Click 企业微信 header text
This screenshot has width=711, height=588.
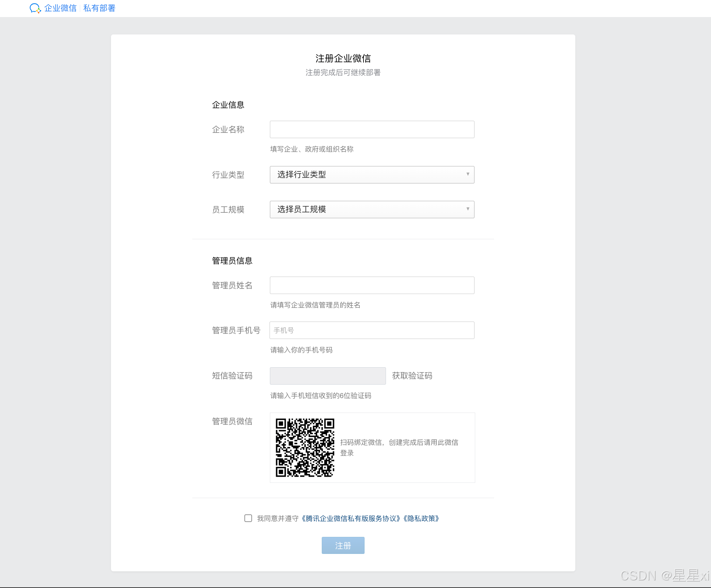pyautogui.click(x=60, y=8)
